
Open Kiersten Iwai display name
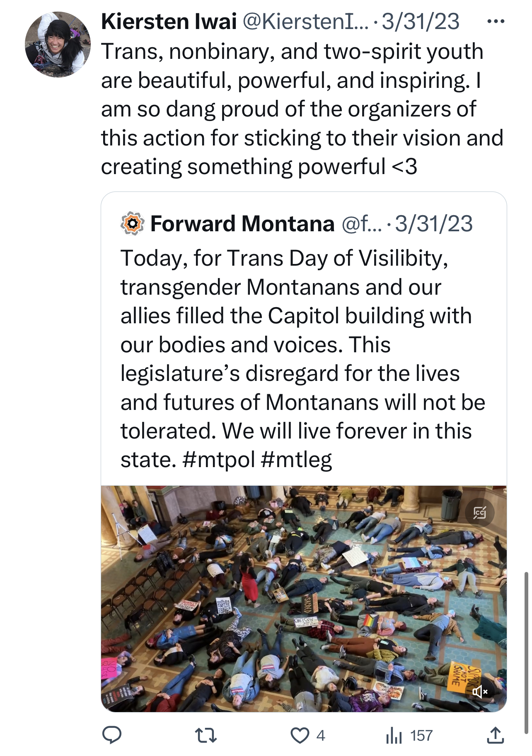pyautogui.click(x=169, y=22)
